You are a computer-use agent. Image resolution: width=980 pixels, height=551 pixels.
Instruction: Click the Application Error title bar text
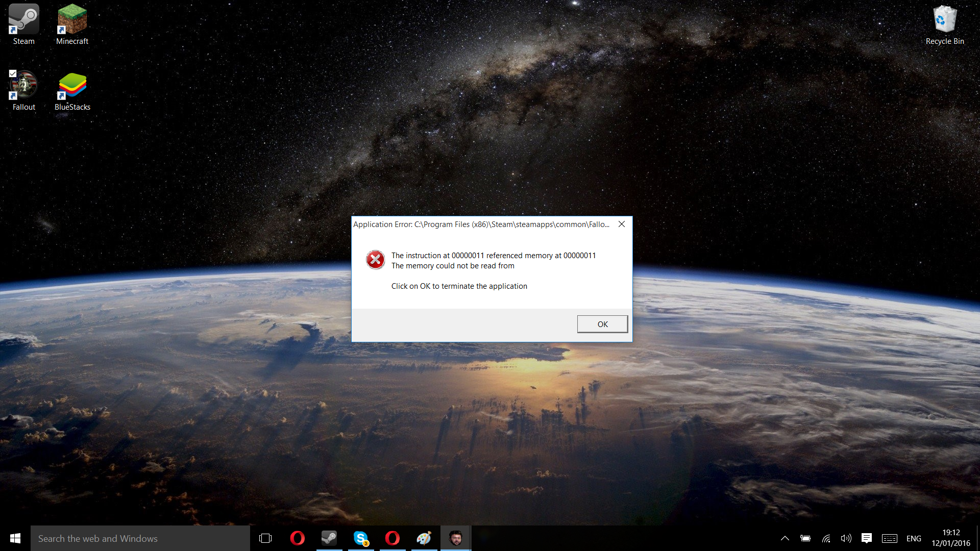[481, 224]
